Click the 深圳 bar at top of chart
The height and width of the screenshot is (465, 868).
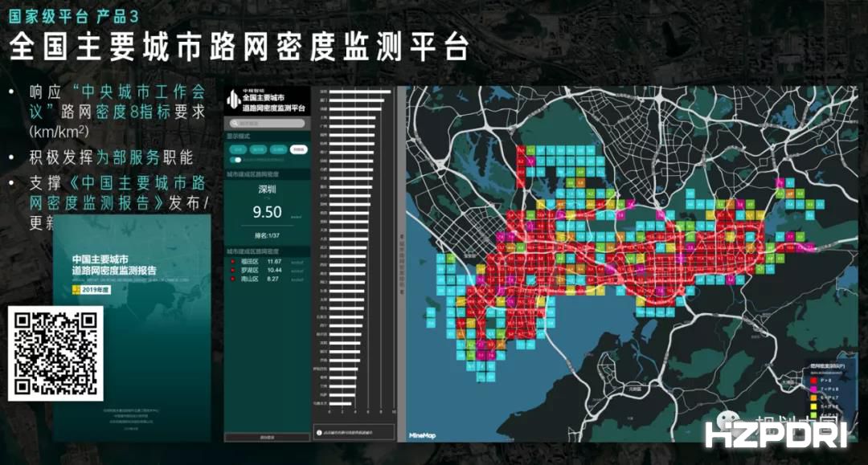[x=359, y=92]
